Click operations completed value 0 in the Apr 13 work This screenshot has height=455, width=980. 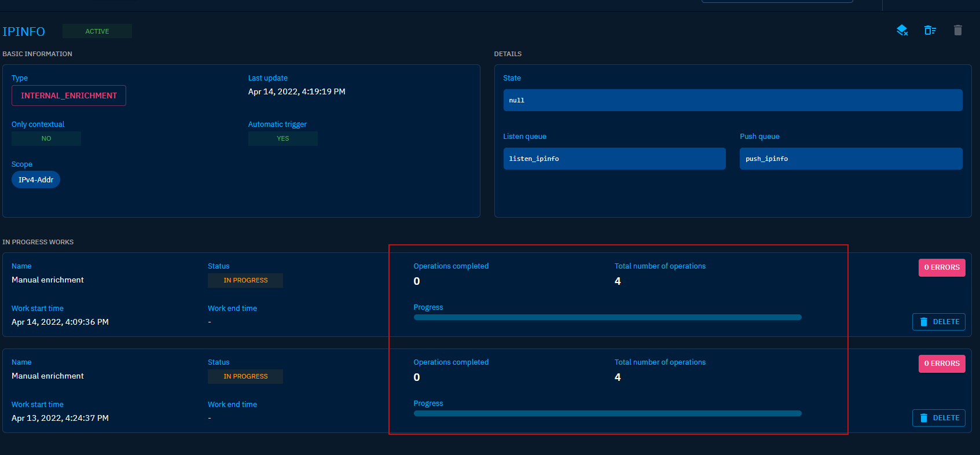417,377
